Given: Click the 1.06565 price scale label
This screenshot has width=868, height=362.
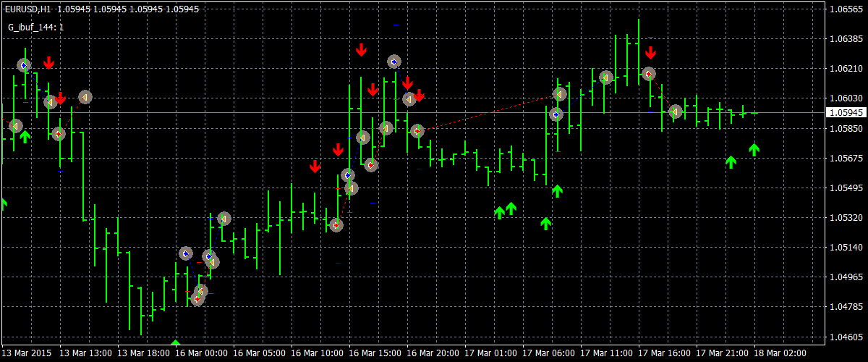Looking at the screenshot, I should pyautogui.click(x=846, y=9).
